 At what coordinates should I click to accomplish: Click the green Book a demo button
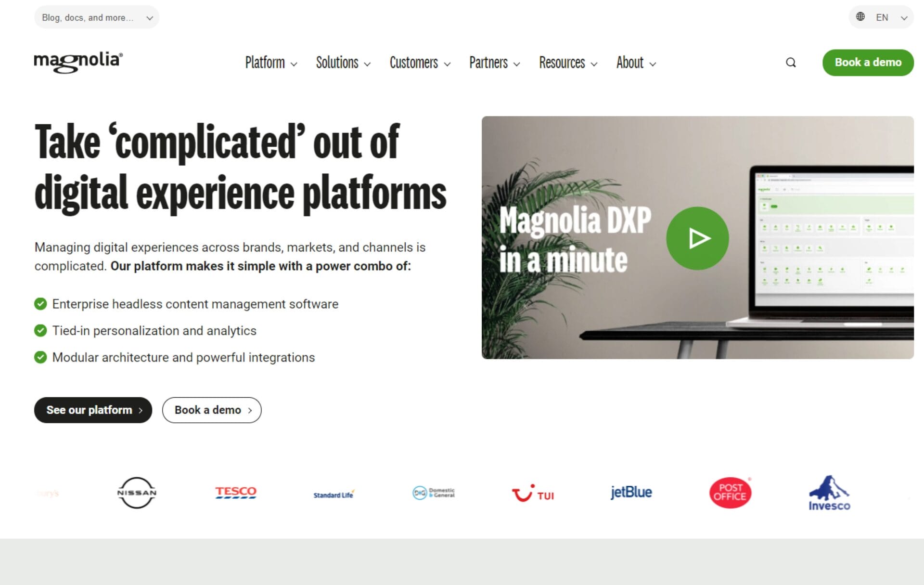[868, 63]
